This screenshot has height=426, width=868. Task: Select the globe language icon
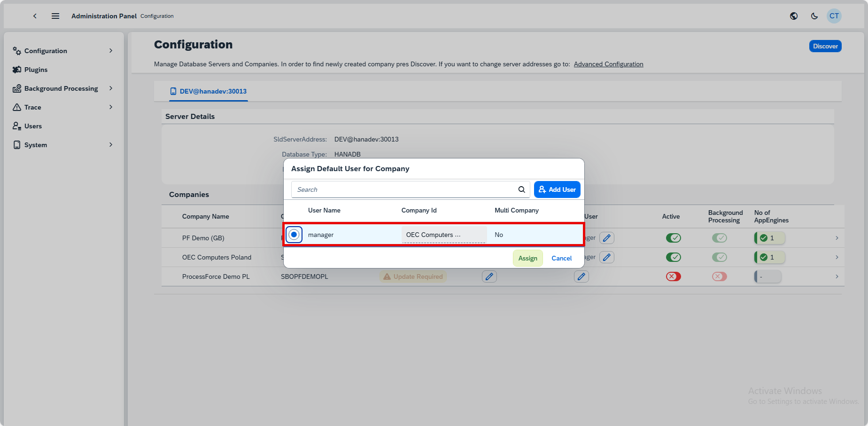(793, 16)
